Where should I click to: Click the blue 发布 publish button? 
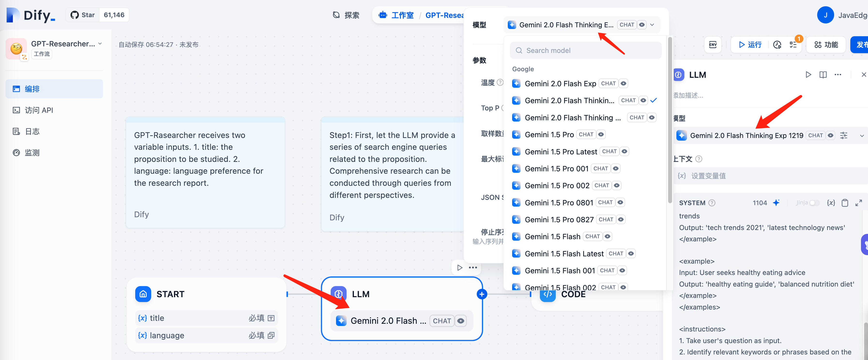pos(859,45)
